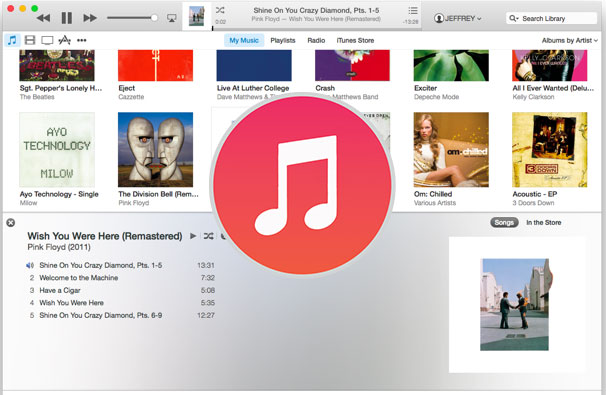Skip forward to next track
Image resolution: width=606 pixels, height=395 pixels.
click(x=90, y=18)
